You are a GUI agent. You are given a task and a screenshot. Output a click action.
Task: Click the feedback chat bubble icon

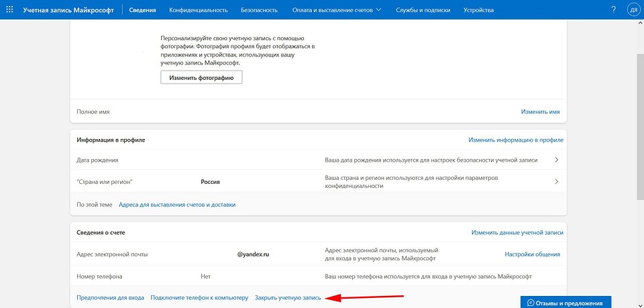[x=530, y=303]
